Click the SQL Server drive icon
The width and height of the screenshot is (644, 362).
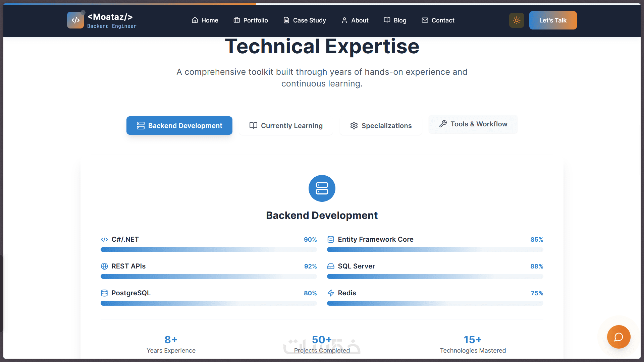coord(331,266)
